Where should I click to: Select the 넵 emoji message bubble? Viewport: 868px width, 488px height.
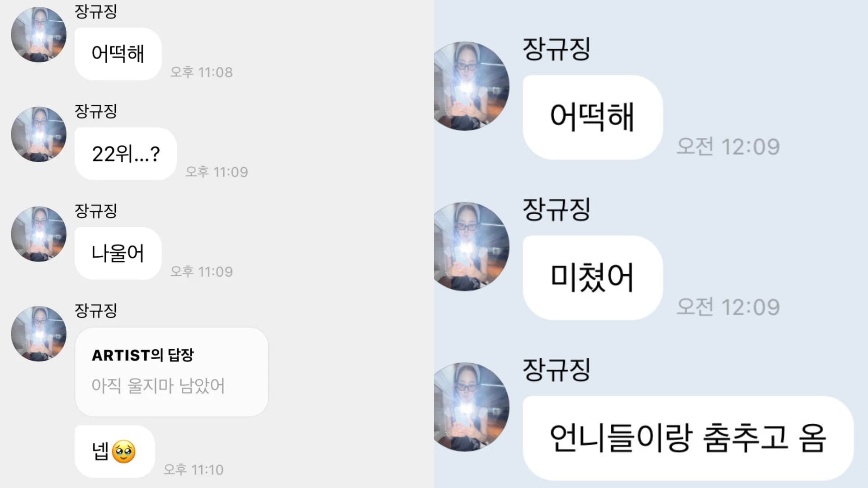115,451
